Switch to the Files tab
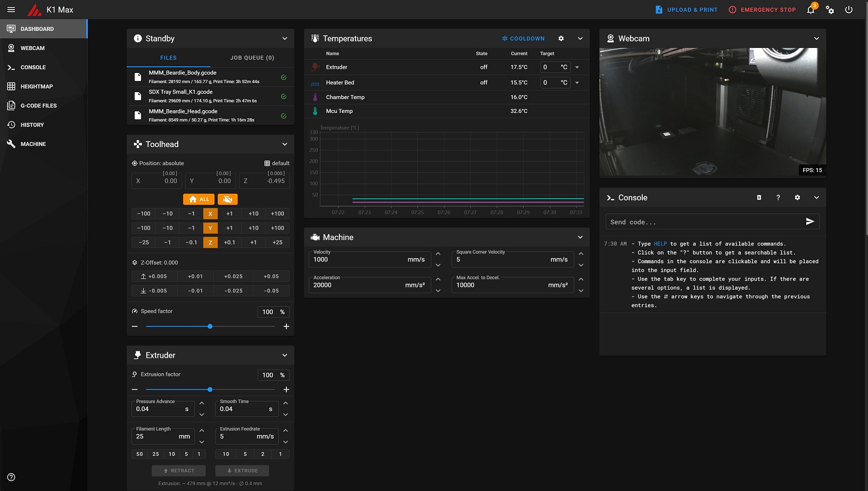 (168, 58)
